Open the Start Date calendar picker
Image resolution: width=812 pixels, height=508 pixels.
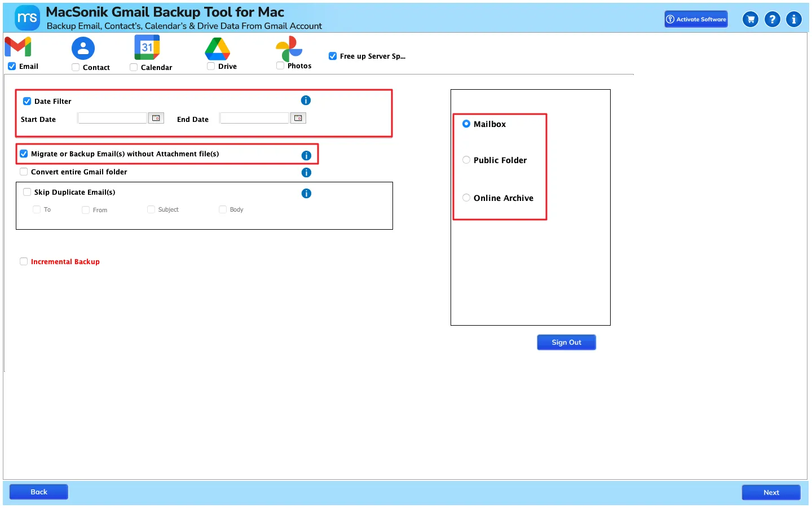coord(156,118)
